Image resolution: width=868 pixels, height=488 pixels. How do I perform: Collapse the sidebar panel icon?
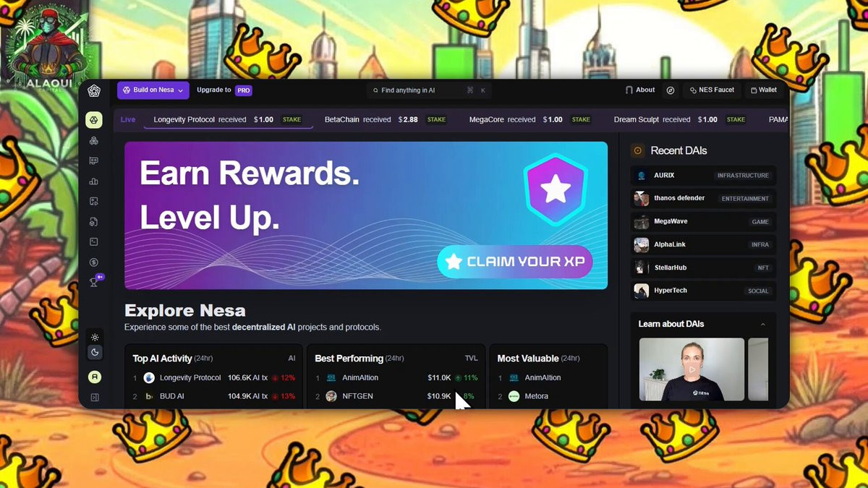94,397
